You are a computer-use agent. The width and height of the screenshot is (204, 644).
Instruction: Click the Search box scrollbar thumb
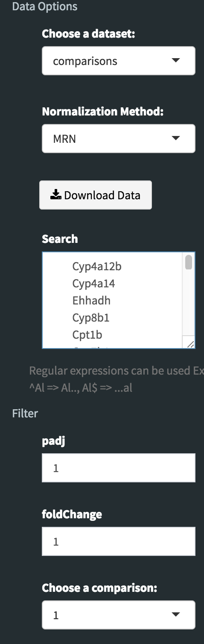point(189,262)
